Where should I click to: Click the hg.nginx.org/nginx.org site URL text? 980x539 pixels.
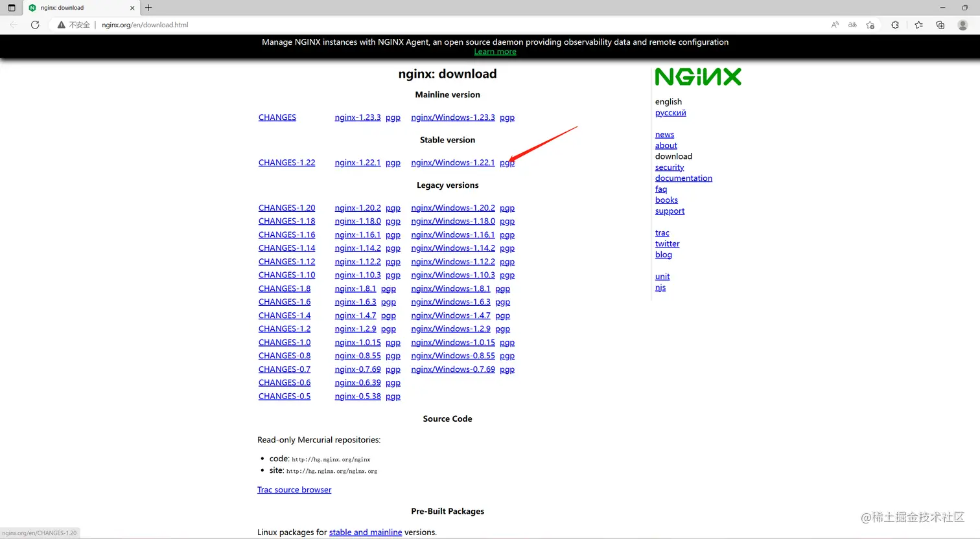tap(331, 471)
